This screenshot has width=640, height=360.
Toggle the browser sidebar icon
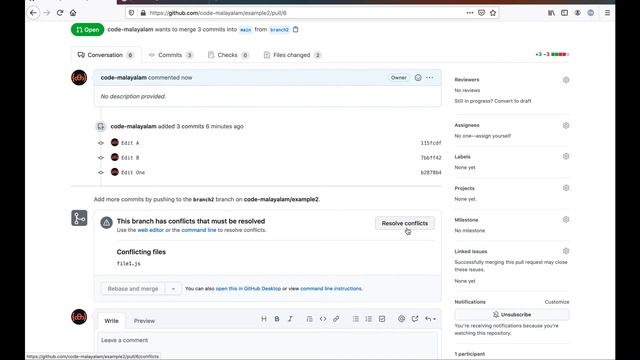[564, 13]
